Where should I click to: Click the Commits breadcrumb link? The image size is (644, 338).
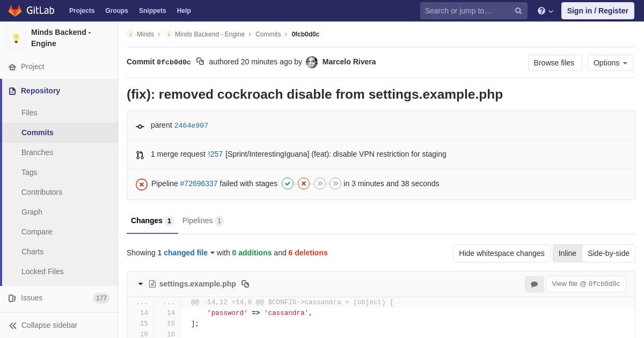(x=268, y=34)
